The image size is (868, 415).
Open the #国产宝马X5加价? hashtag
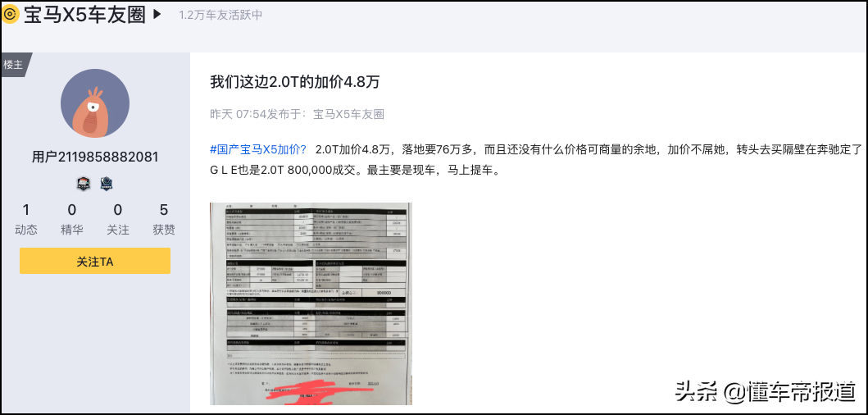(258, 149)
